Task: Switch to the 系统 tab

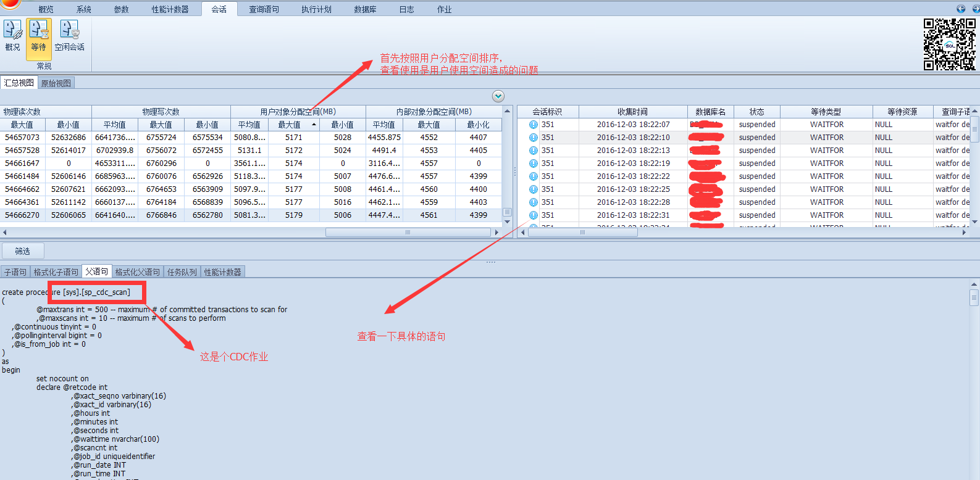Action: [84, 9]
